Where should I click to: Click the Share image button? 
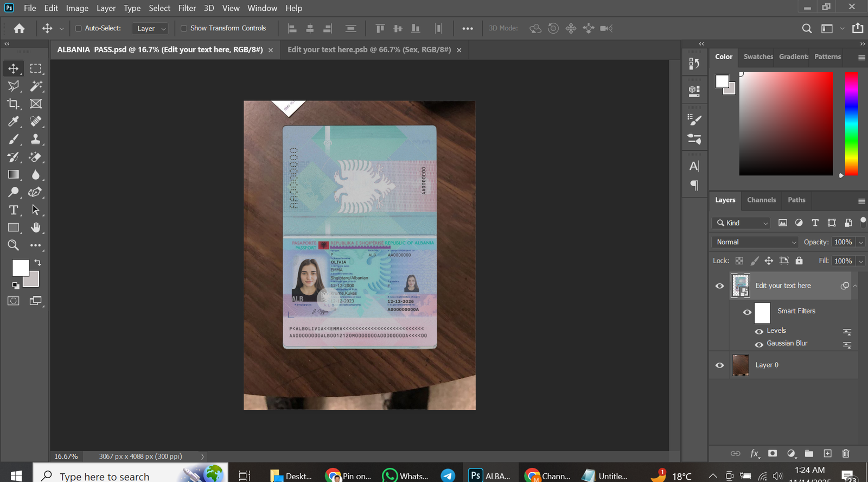coord(858,28)
